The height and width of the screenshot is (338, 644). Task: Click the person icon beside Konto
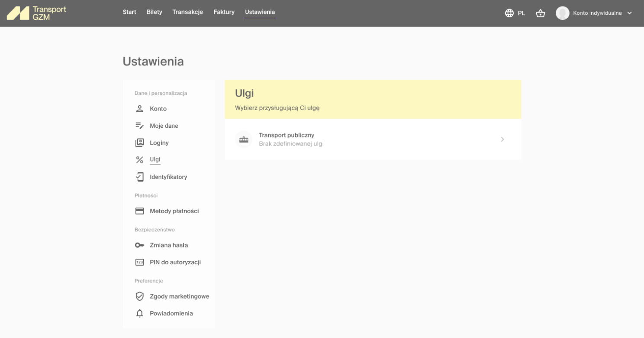point(139,109)
